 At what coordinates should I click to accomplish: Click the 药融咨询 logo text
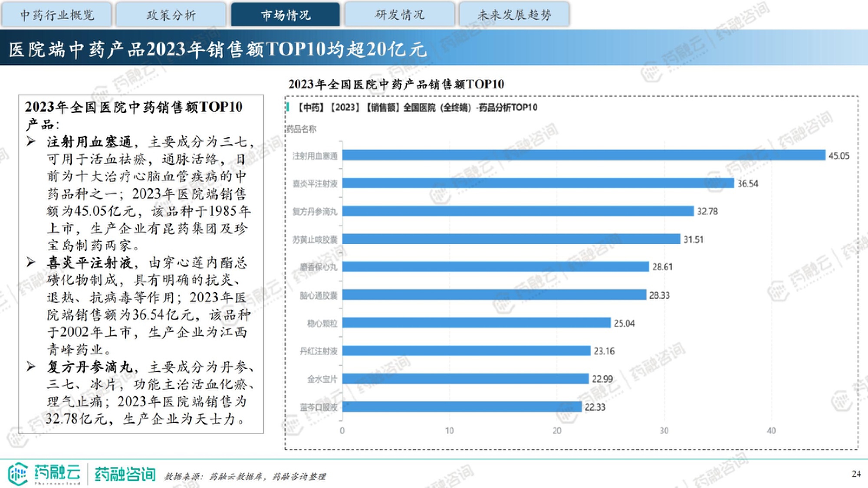point(125,474)
